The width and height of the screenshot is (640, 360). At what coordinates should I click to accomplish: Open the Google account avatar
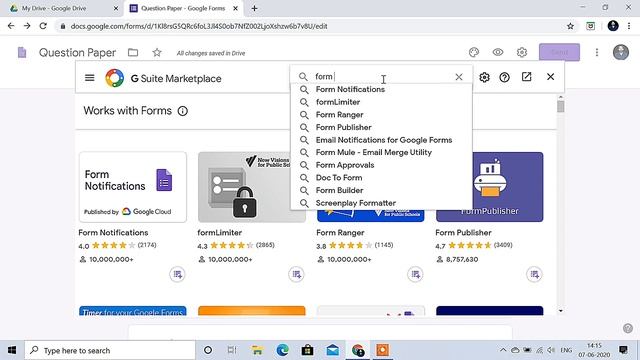tap(620, 52)
